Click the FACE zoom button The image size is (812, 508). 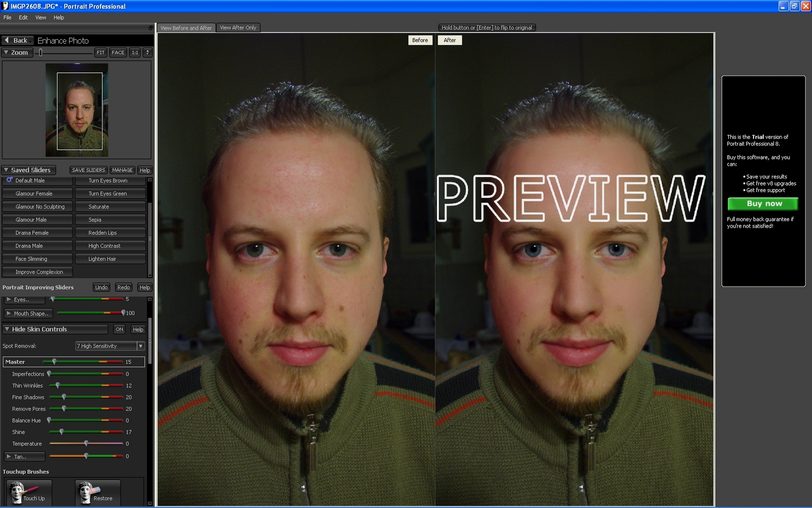[118, 52]
